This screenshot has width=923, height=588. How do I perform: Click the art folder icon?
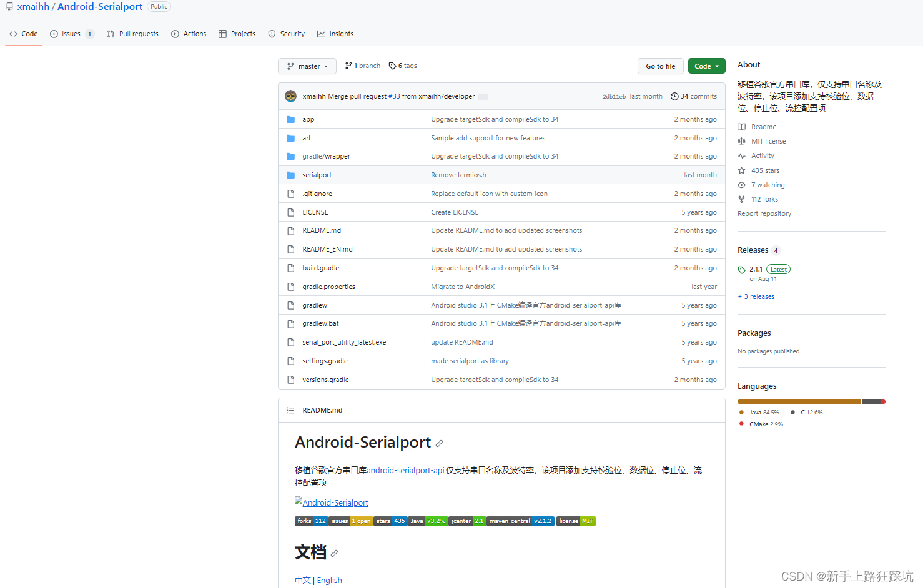pyautogui.click(x=290, y=138)
